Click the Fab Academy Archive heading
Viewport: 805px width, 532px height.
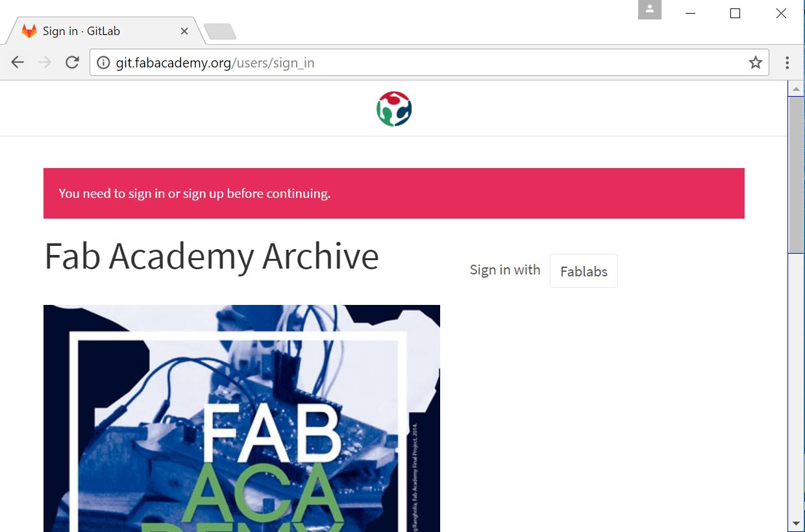(212, 256)
